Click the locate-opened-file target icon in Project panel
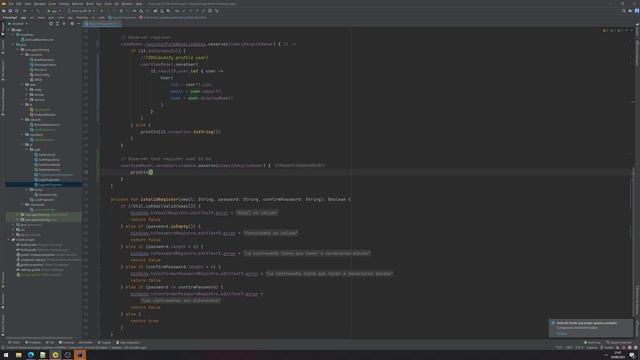This screenshot has width=640, height=360. 51,24
